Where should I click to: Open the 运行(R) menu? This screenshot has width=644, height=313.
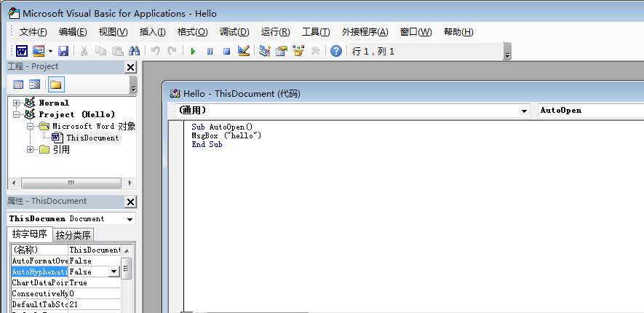pos(276,32)
